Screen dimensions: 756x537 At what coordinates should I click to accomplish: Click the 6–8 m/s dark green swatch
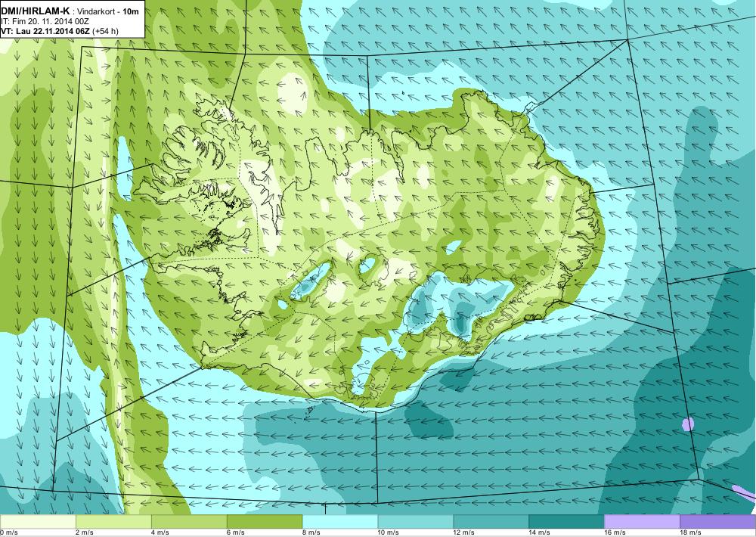(x=264, y=522)
